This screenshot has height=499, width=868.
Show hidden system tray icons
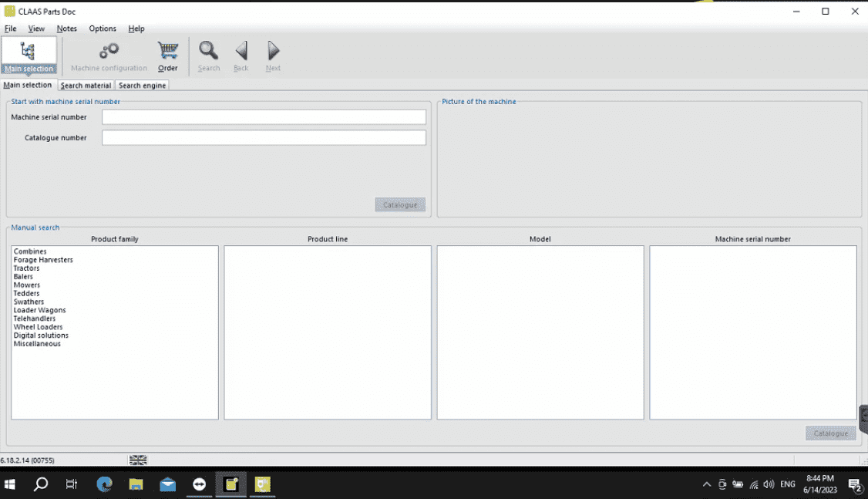pos(706,484)
